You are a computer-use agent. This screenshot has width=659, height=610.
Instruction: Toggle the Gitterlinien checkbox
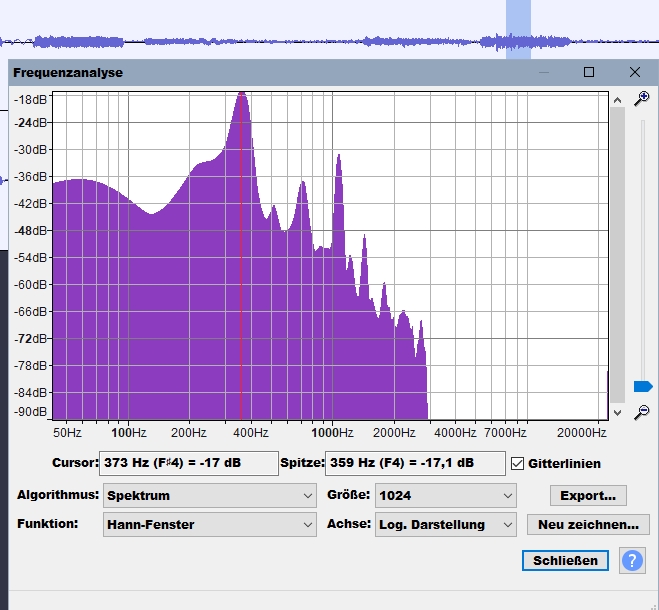[x=517, y=464]
